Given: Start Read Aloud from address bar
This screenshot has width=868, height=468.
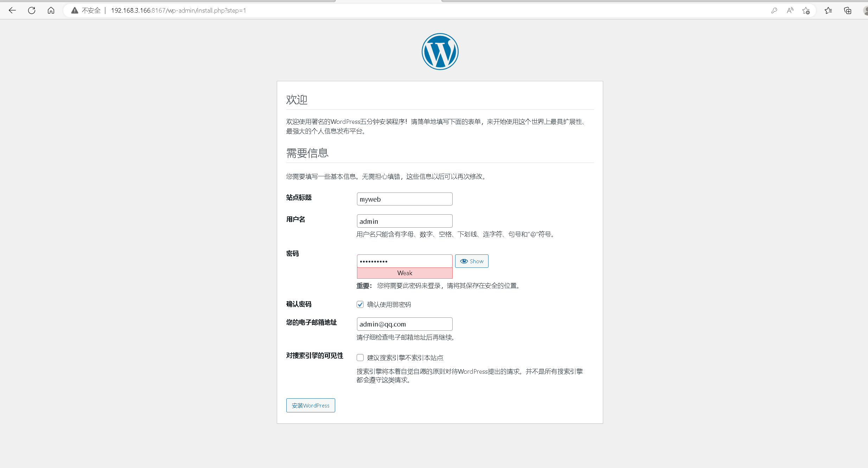Looking at the screenshot, I should tap(790, 11).
